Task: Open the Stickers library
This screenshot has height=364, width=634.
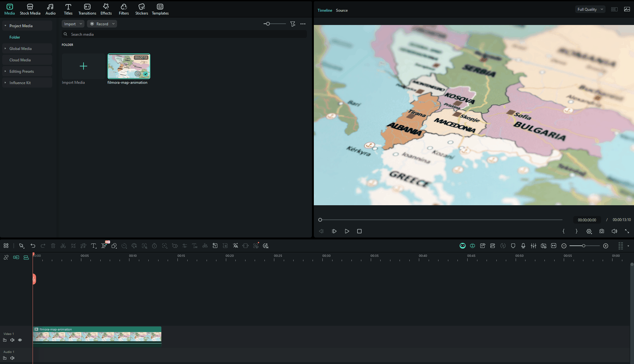Action: (x=141, y=9)
